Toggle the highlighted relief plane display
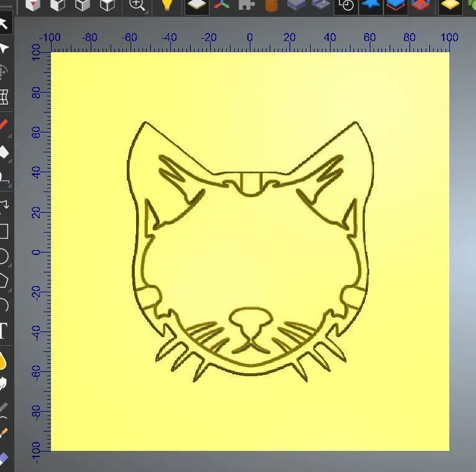This screenshot has height=472, width=476. tap(197, 6)
